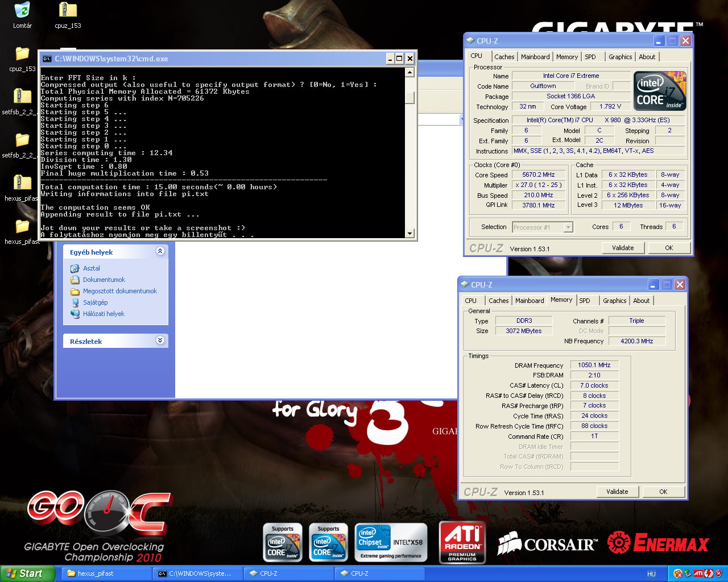728x582 pixels.
Task: Collapse the Egyéb helyek panel
Action: pyautogui.click(x=160, y=251)
